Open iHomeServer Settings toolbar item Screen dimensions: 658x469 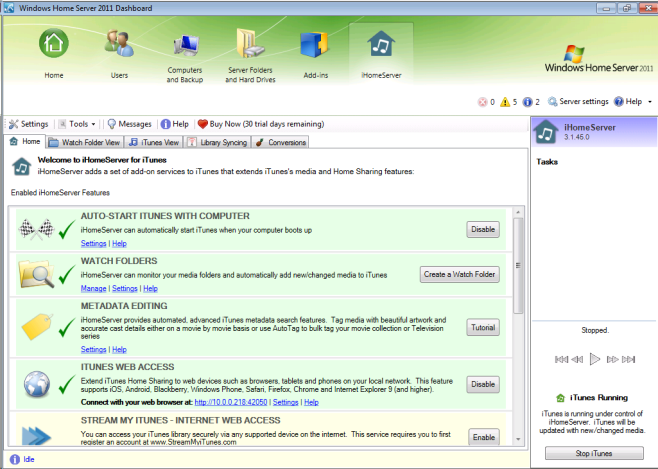29,124
